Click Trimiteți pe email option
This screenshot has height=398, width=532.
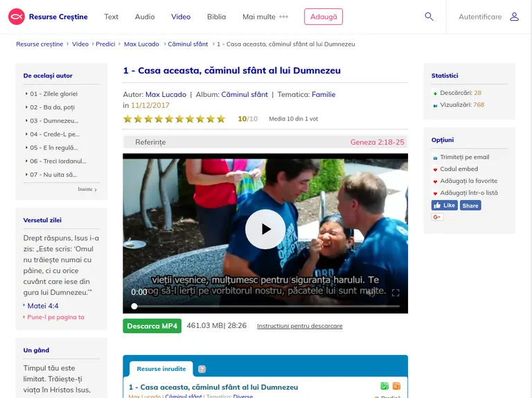[x=465, y=157]
